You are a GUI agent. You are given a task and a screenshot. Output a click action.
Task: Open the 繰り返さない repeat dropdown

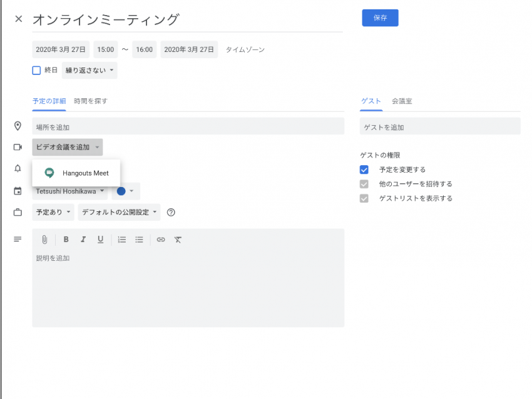[x=90, y=70]
